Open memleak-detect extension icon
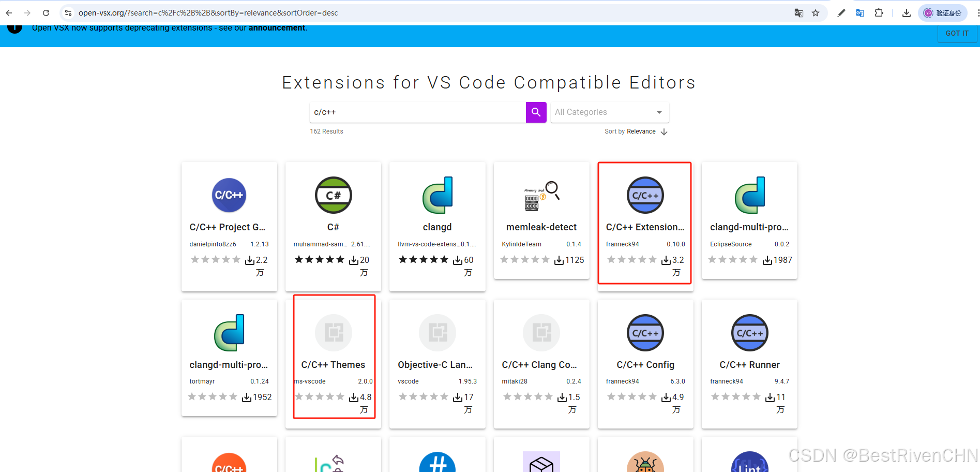This screenshot has width=980, height=472. [541, 196]
